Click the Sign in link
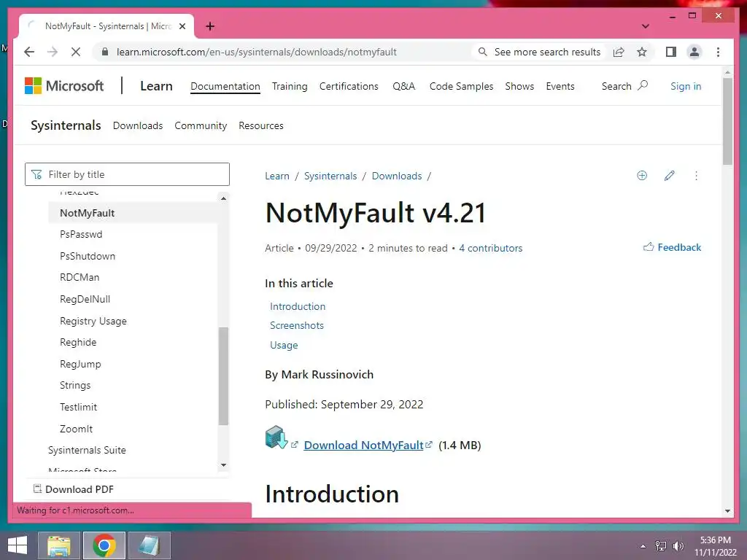 point(686,86)
